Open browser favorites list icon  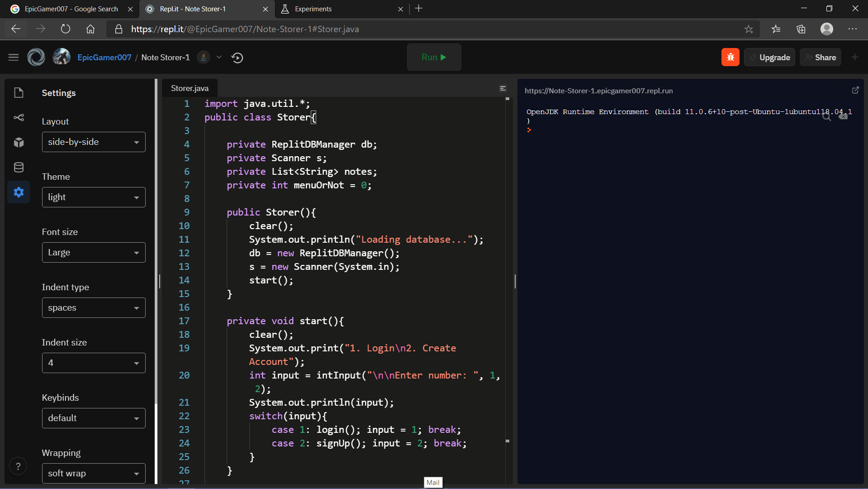(x=776, y=29)
